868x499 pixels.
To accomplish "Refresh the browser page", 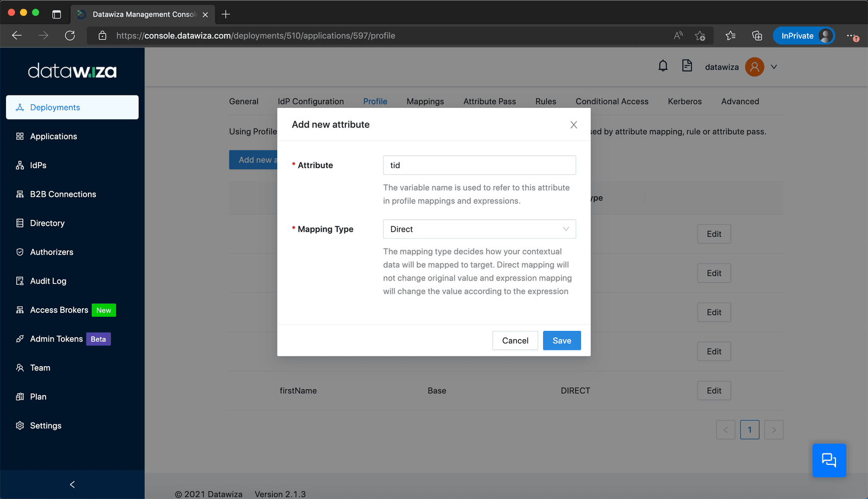I will (x=70, y=36).
